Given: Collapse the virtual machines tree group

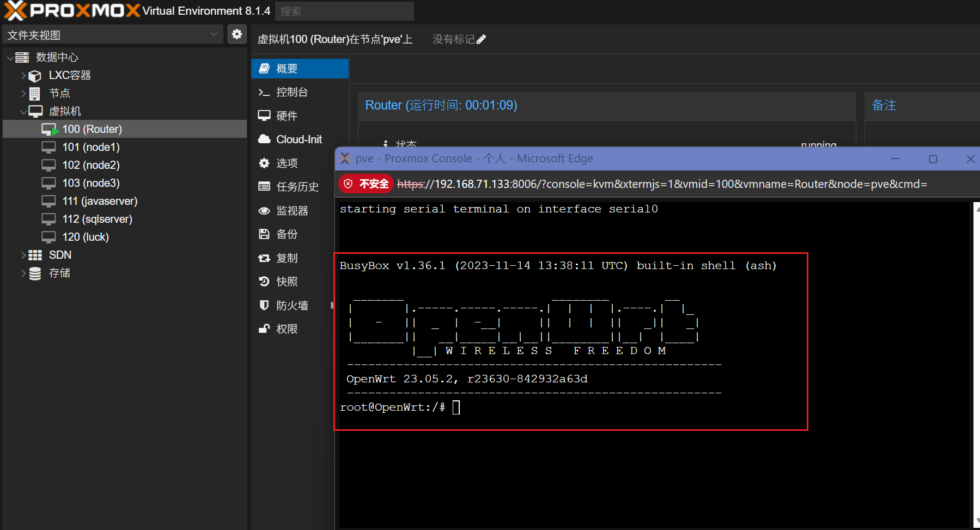Looking at the screenshot, I should click(x=23, y=111).
